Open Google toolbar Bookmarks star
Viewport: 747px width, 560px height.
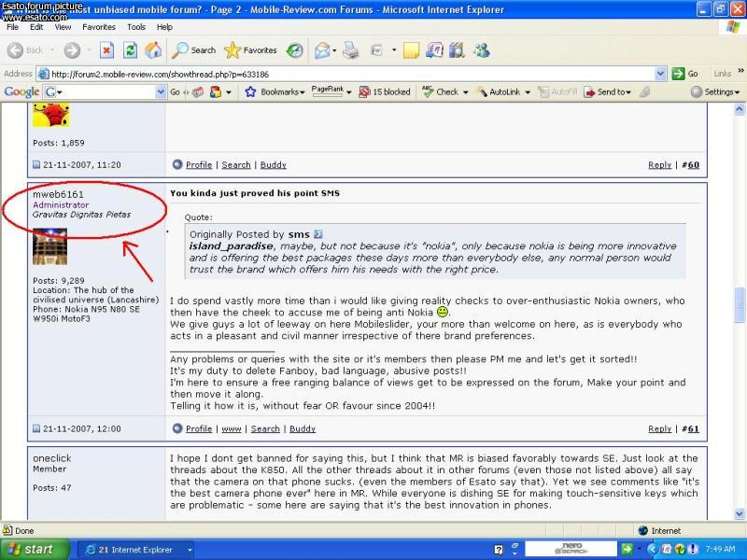click(x=275, y=91)
